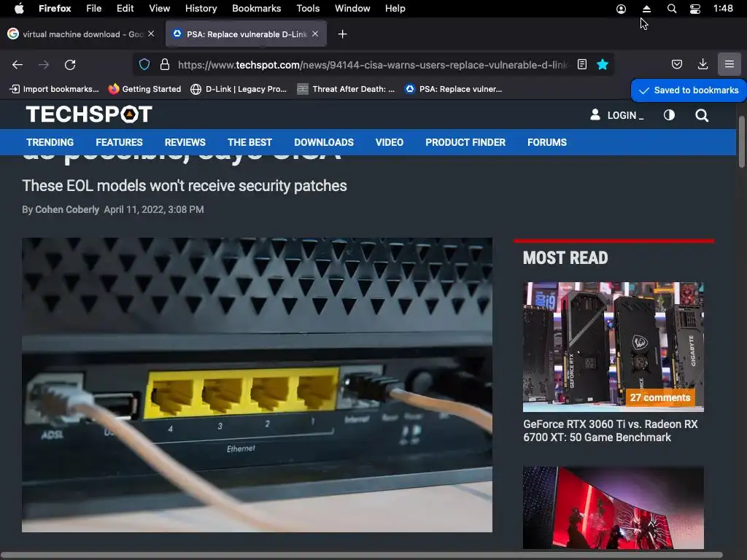Click the URL address field
This screenshot has width=747, height=560.
[371, 65]
